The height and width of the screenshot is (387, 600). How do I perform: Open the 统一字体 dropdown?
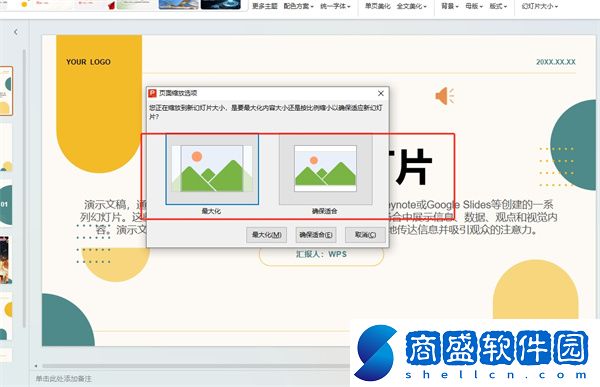coord(335,6)
